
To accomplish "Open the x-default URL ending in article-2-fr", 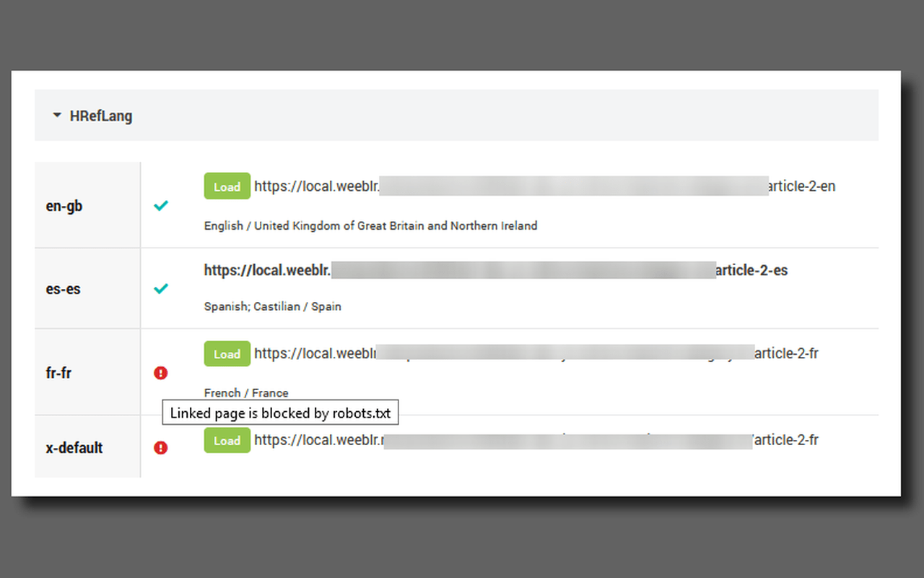I will pos(536,440).
